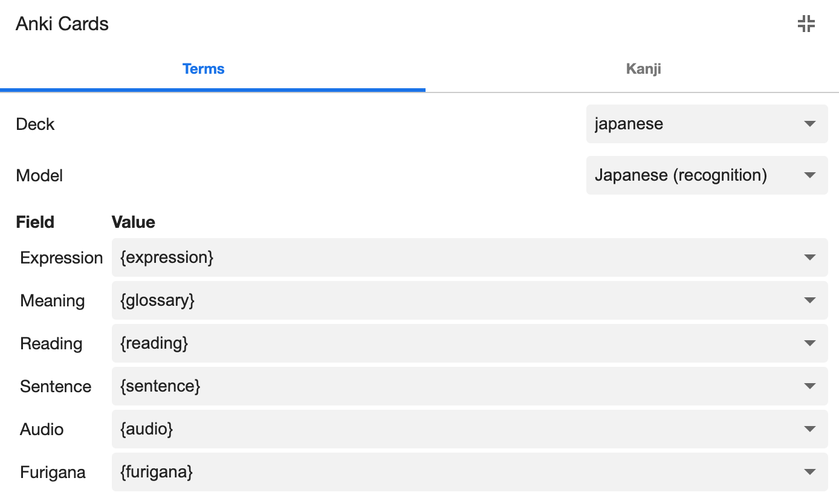Click the Audio field marker arrow
The height and width of the screenshot is (504, 839).
click(x=810, y=429)
